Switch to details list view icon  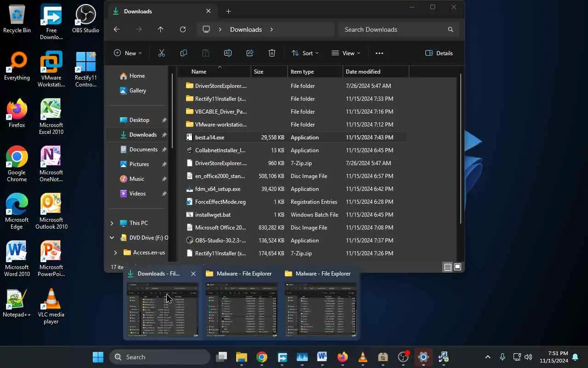[447, 267]
